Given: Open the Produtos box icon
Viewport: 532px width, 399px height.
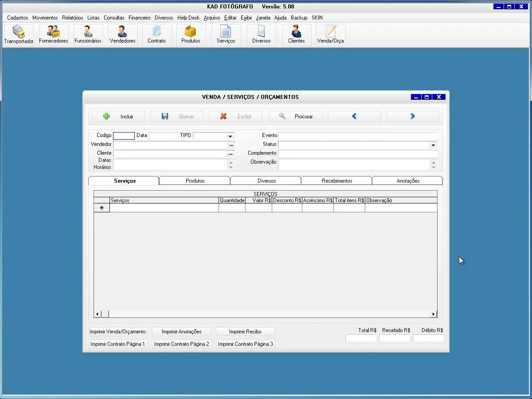Looking at the screenshot, I should [x=191, y=35].
